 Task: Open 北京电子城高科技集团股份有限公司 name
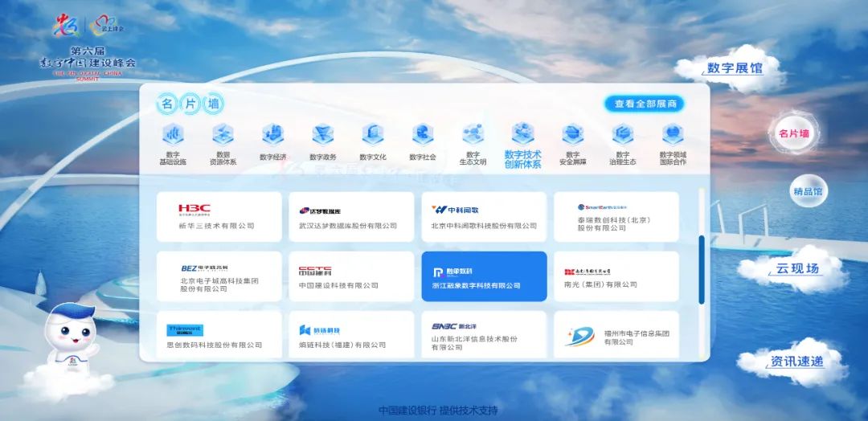[x=219, y=285]
